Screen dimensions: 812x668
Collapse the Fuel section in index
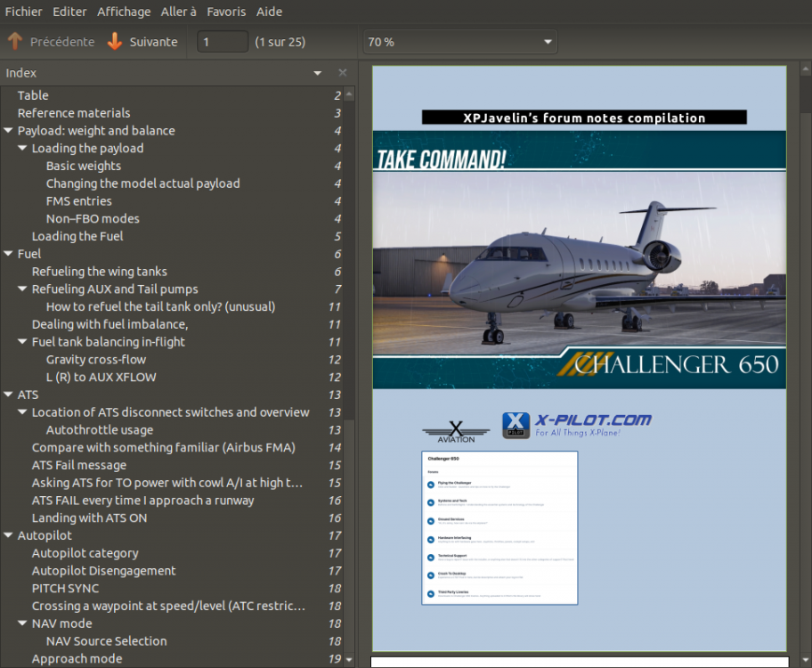8,254
